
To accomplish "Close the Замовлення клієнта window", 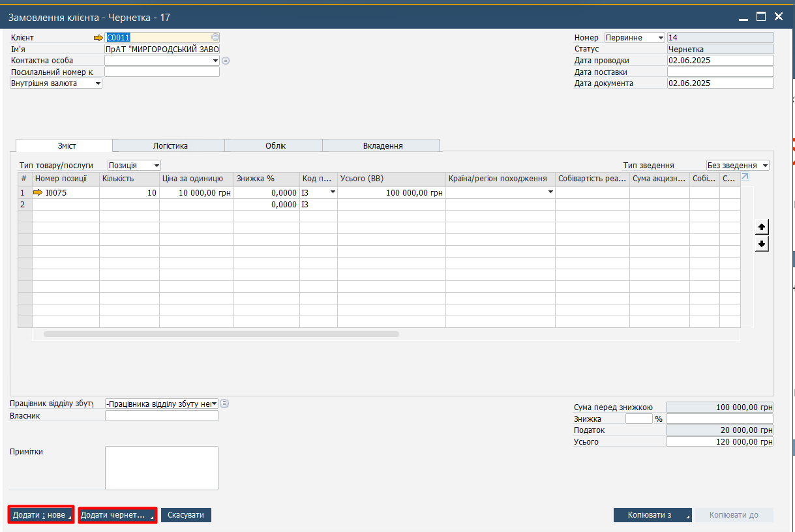I will coord(778,17).
